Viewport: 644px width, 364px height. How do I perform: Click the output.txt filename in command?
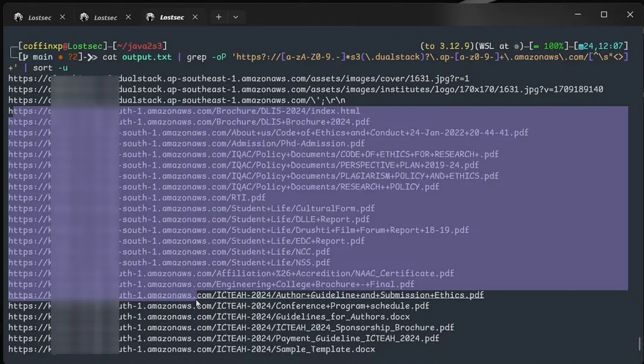pos(146,57)
